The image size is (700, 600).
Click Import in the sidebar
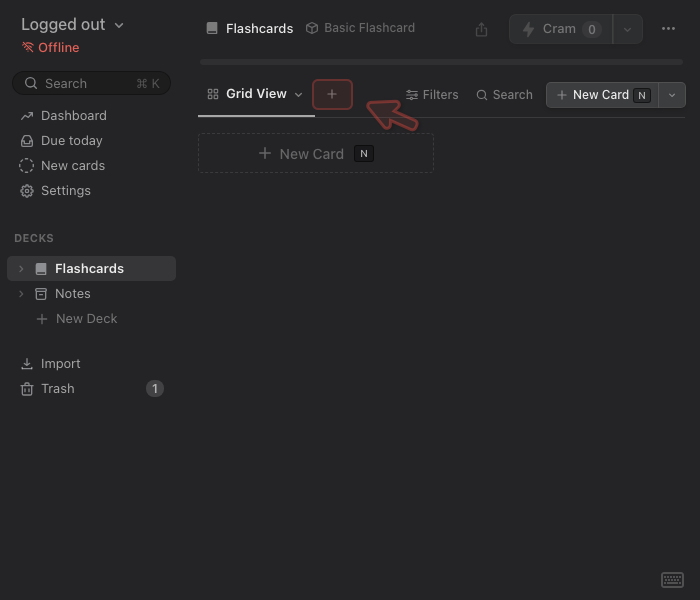tap(60, 364)
